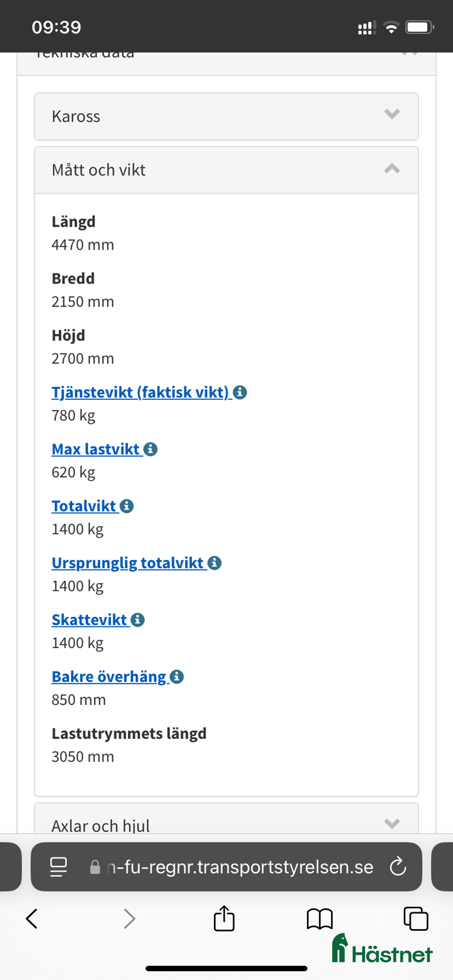Tap info icon next to Ursprunglig totalvikt
The image size is (453, 980).
[x=214, y=563]
